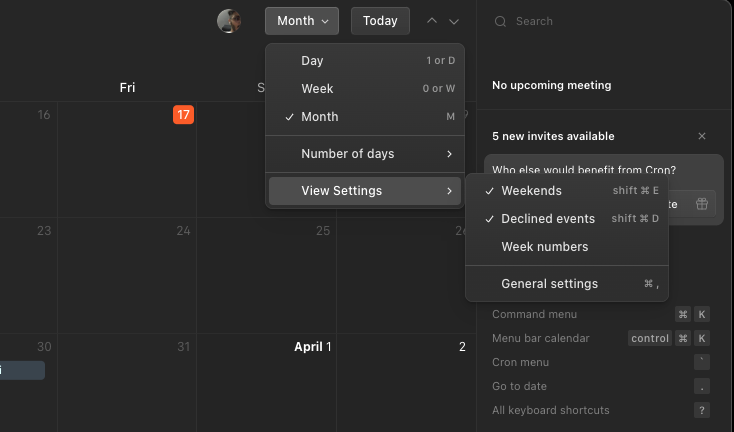Open the user profile avatar
Screen dimensions: 734x432
(229, 21)
